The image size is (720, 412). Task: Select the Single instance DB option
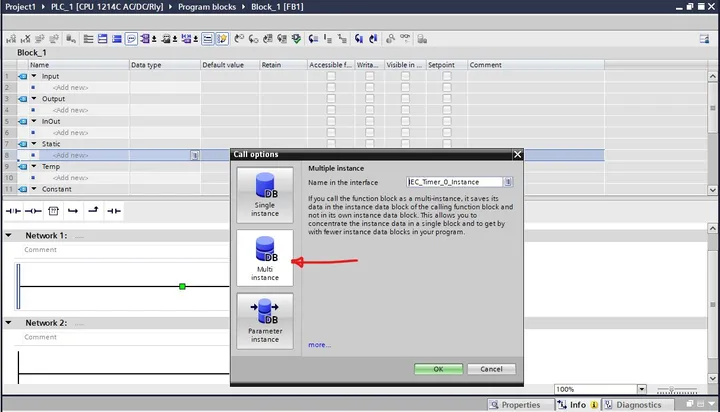(x=264, y=195)
